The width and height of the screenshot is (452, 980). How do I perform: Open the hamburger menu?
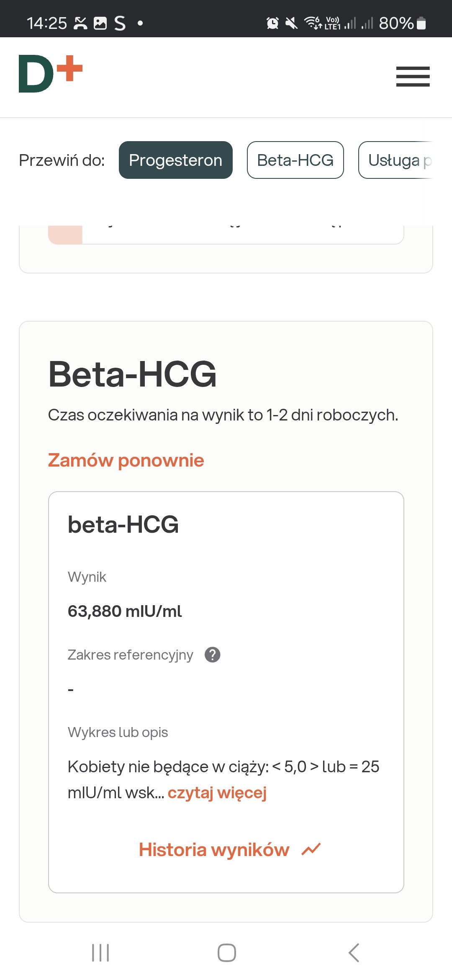click(413, 77)
